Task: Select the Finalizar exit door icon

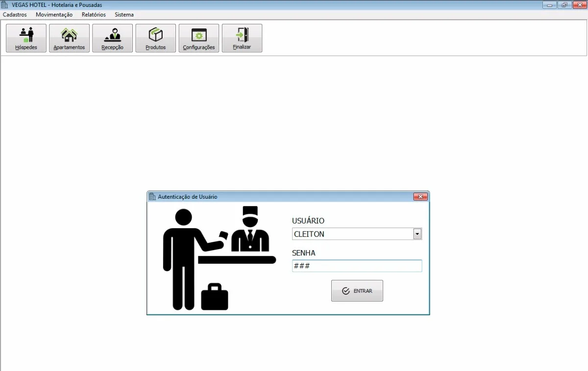Action: click(x=242, y=35)
